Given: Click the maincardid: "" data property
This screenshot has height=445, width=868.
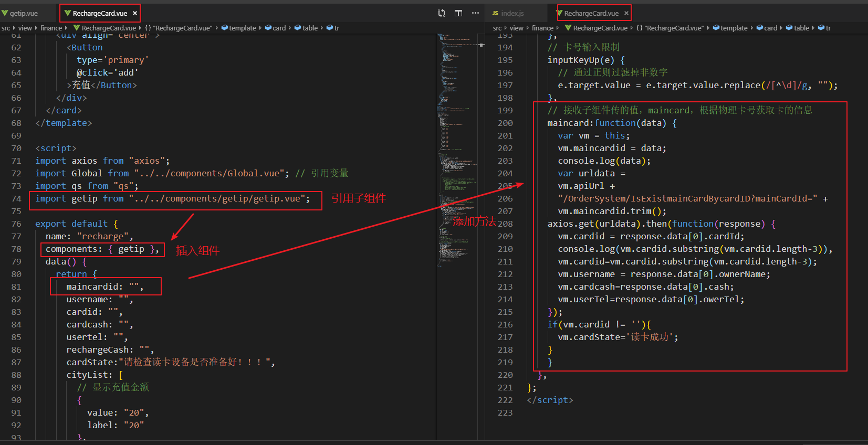Looking at the screenshot, I should 105,287.
